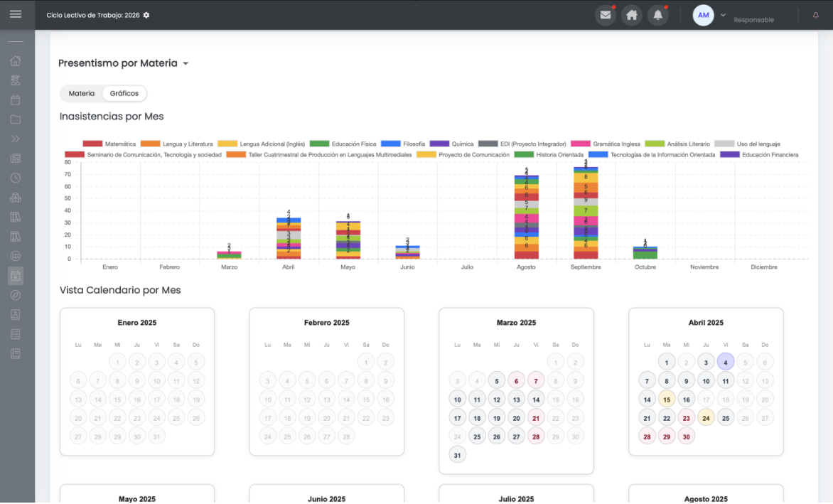Open the sidebar contact card icon
The width and height of the screenshot is (833, 504).
coord(16,314)
